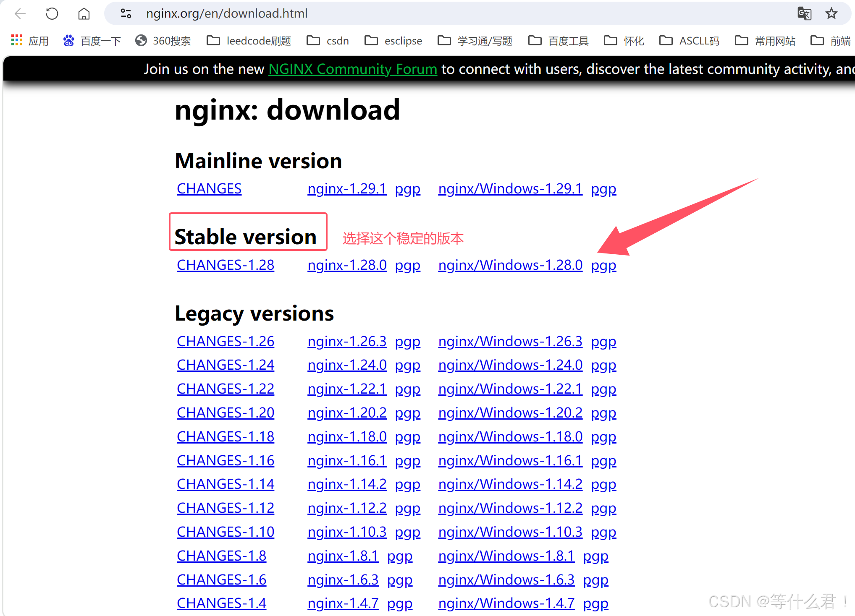This screenshot has height=616, width=855.
Task: Download nginx-1.28.0 stable source
Action: (347, 265)
